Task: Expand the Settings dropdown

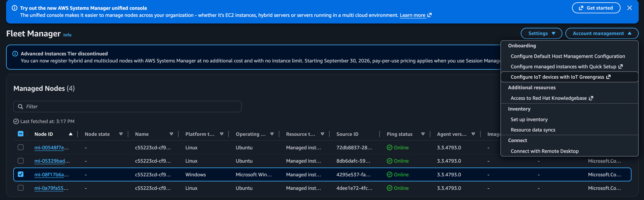Action: tap(541, 33)
